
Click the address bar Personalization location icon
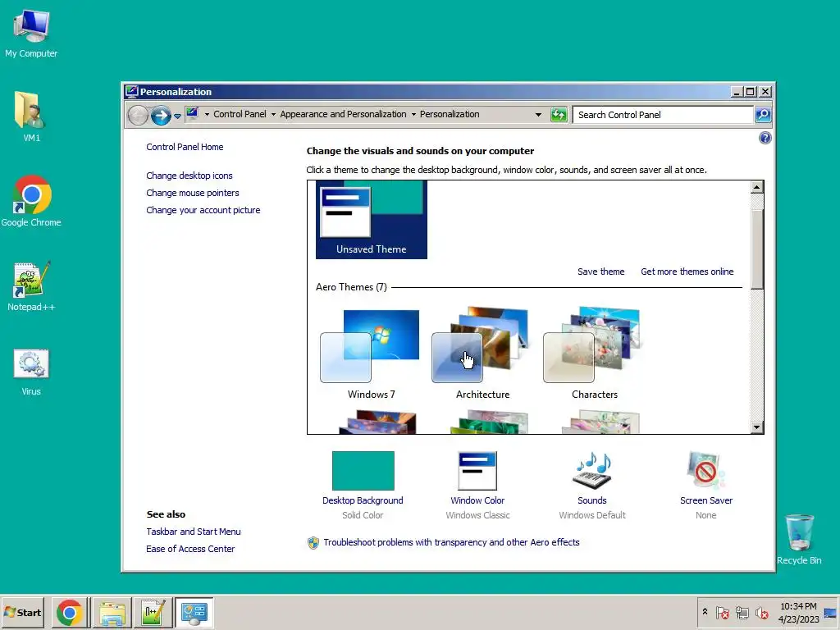[192, 113]
